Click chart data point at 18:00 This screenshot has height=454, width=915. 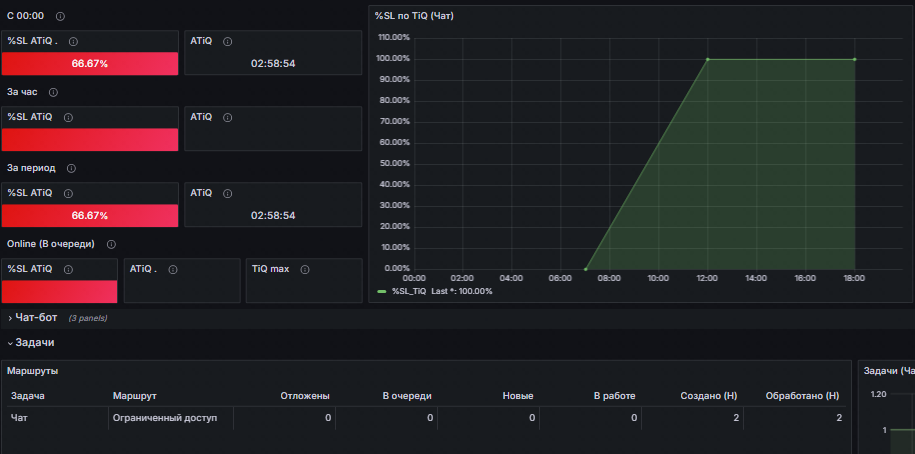point(854,59)
